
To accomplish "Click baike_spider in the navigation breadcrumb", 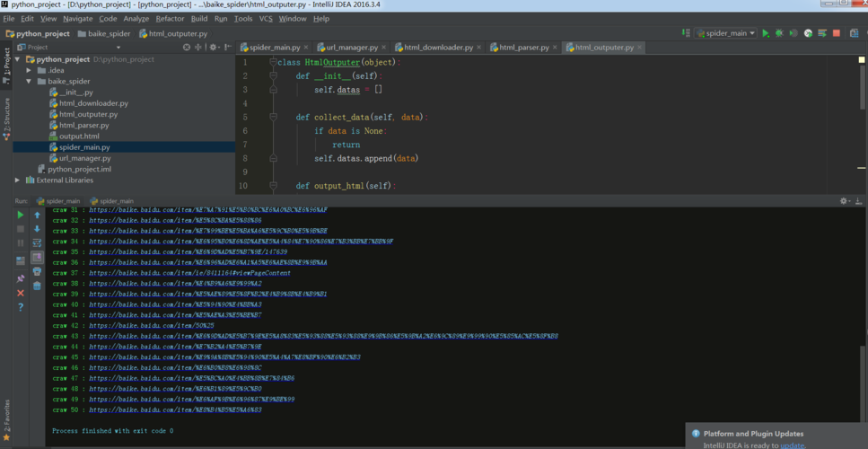I will (x=104, y=33).
